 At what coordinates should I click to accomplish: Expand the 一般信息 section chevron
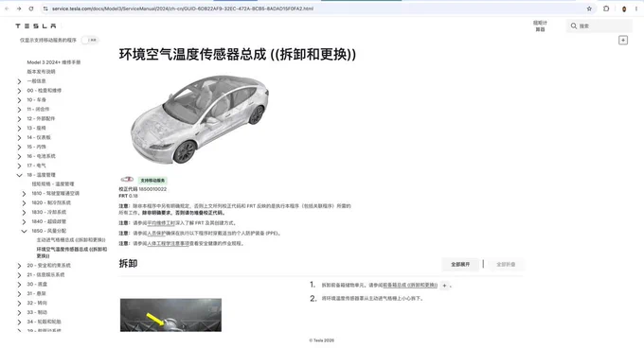19,81
